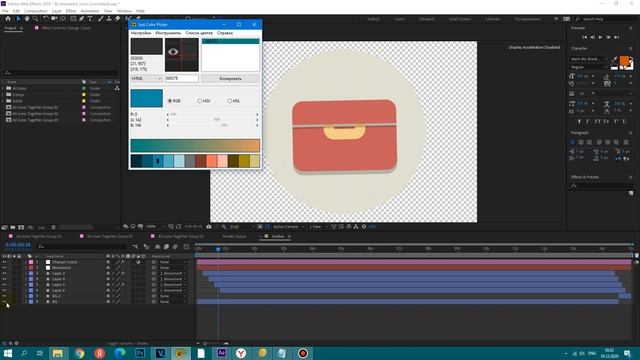Toggle visibility of Layer 2
The image size is (640, 360).
(4, 273)
